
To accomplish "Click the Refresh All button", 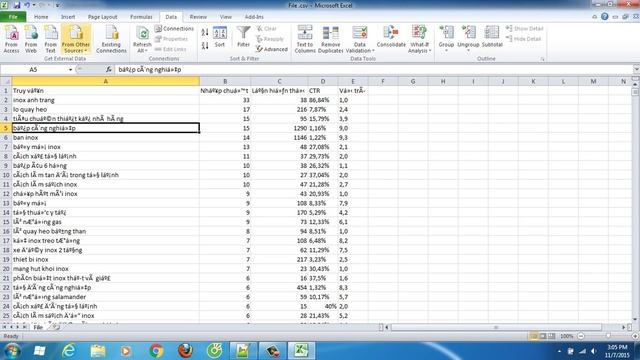I will (142, 40).
